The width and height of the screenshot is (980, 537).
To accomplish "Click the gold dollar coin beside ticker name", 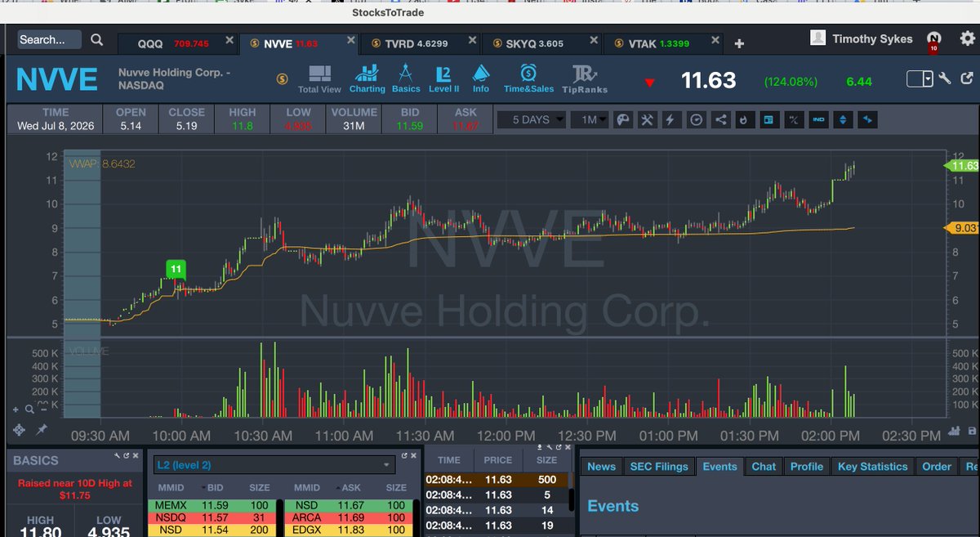I will 282,79.
